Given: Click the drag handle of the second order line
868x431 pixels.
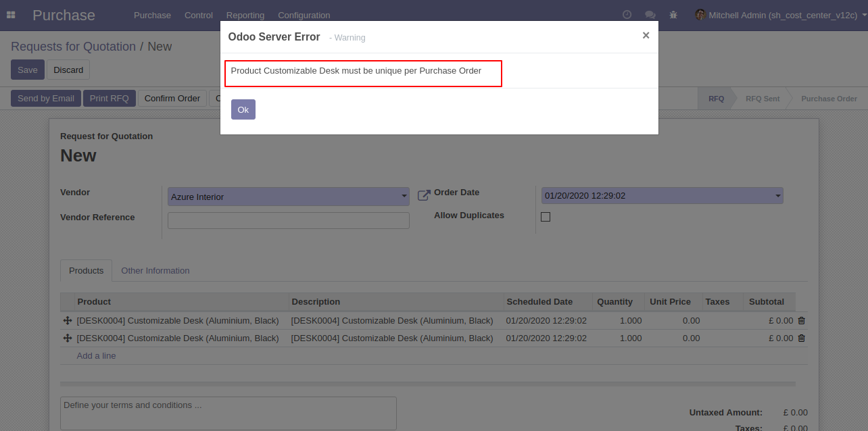Looking at the screenshot, I should 68,338.
